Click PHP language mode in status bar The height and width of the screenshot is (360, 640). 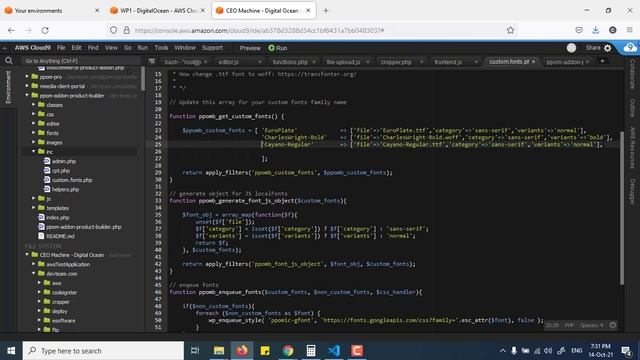(x=569, y=325)
